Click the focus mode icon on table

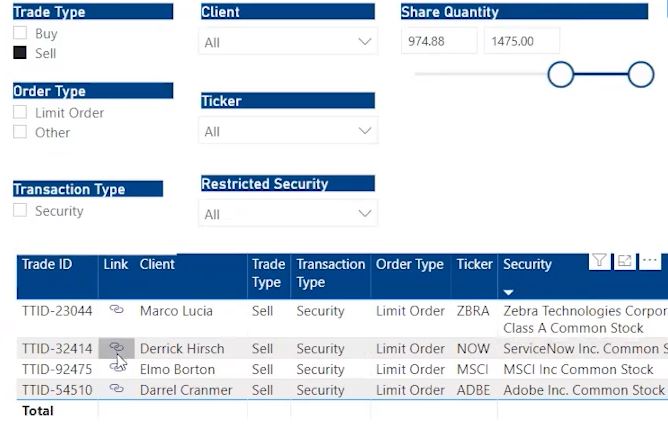(x=624, y=261)
